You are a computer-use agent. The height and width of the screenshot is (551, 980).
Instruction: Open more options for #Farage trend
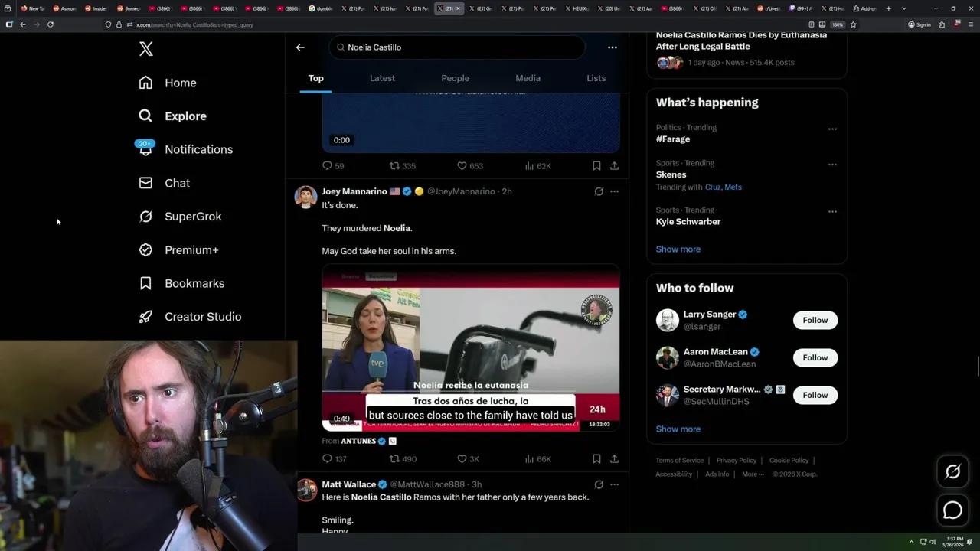click(832, 129)
